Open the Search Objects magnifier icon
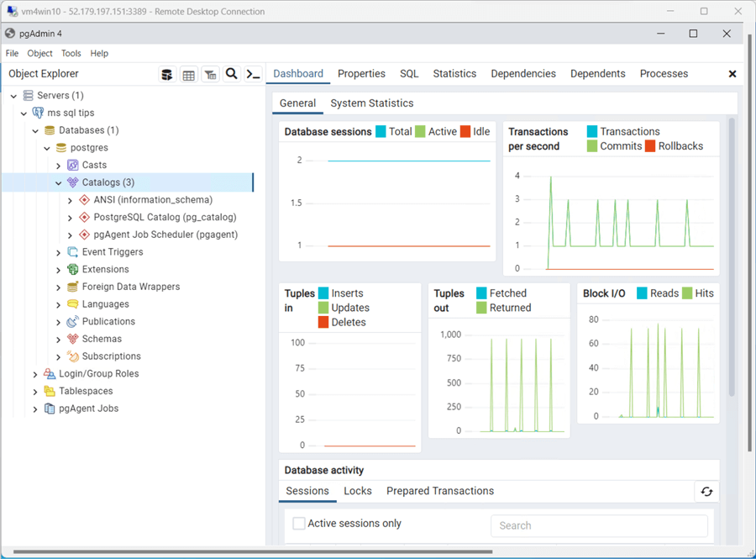The height and width of the screenshot is (559, 756). coord(232,74)
